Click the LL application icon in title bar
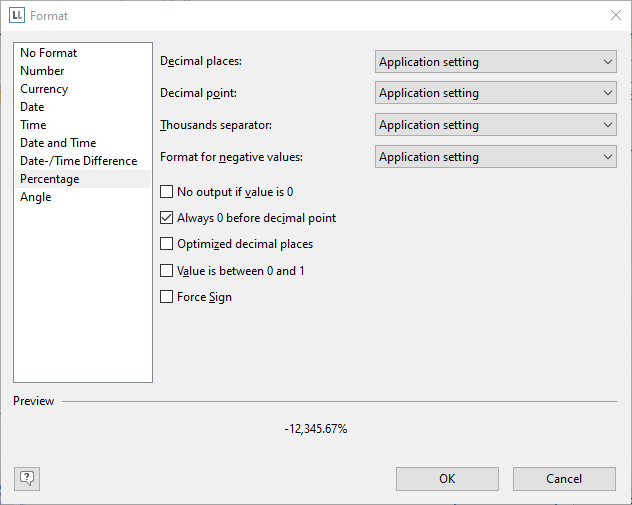 [17, 16]
